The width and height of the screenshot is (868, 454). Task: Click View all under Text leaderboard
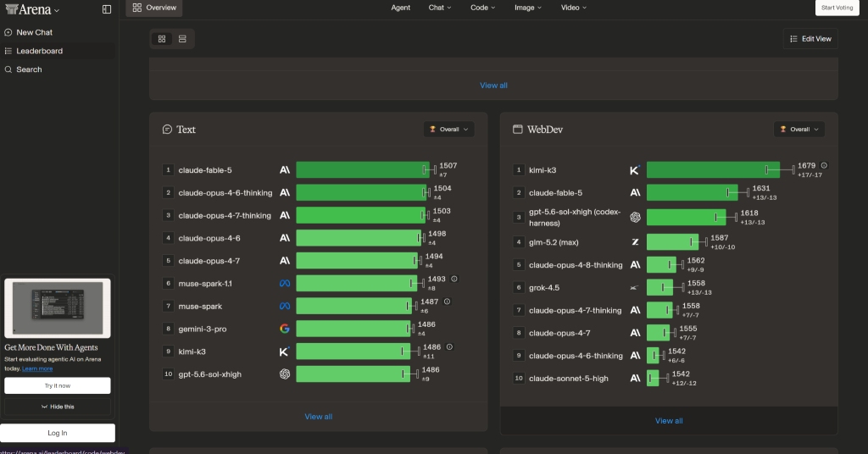pyautogui.click(x=319, y=417)
